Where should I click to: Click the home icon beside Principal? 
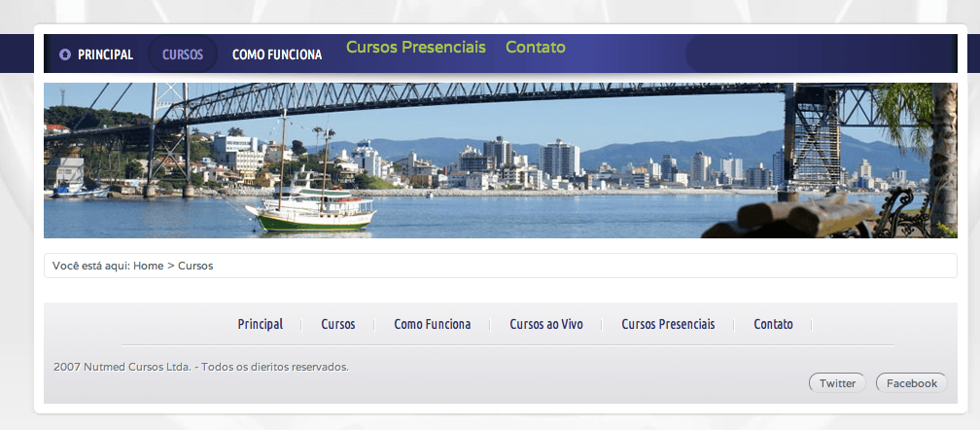pos(65,54)
